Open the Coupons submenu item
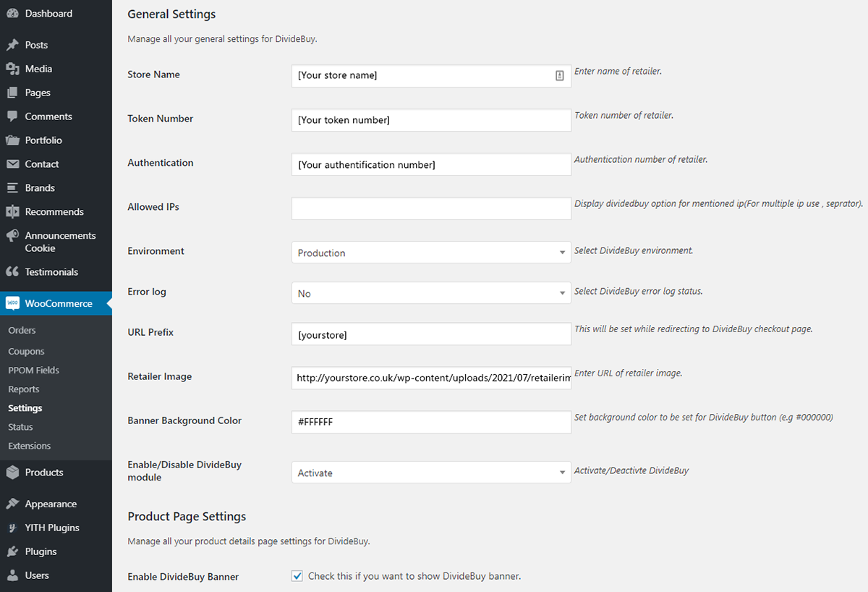This screenshot has height=592, width=868. click(26, 351)
